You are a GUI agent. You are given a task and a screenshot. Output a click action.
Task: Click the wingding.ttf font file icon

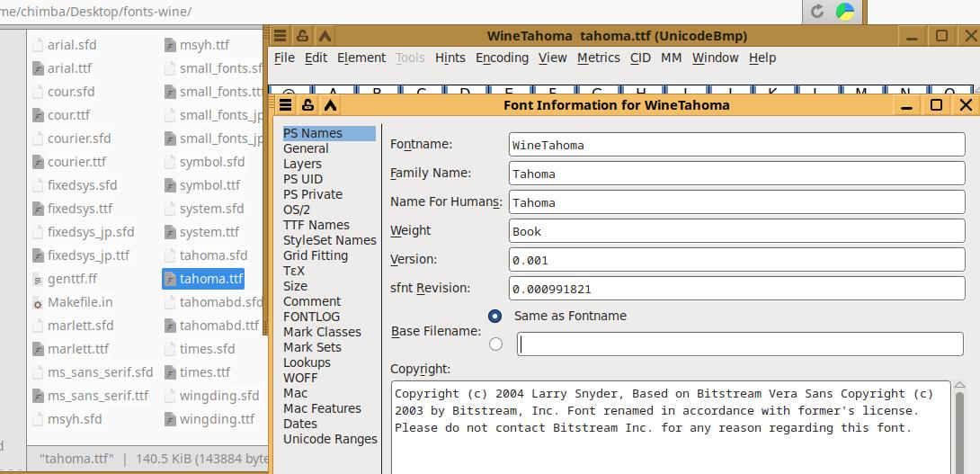[170, 419]
